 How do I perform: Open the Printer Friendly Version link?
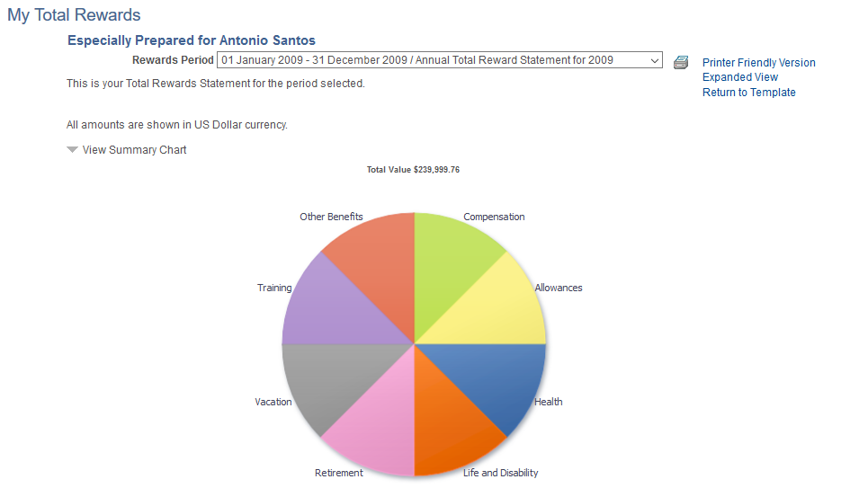tap(758, 63)
